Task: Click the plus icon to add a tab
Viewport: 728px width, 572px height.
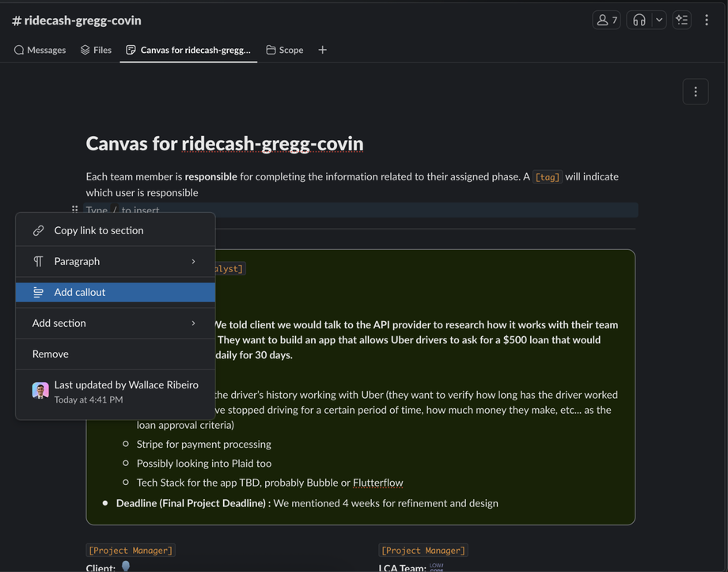Action: click(322, 50)
